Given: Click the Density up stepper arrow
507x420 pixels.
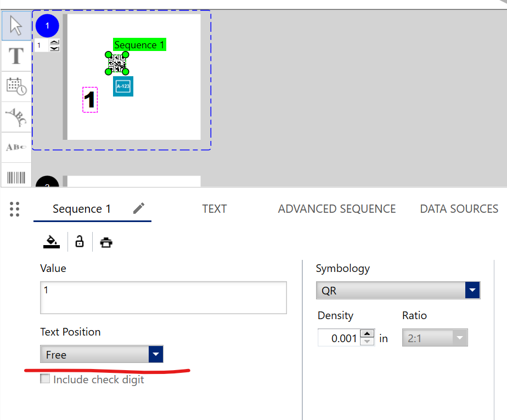Looking at the screenshot, I should tap(367, 333).
